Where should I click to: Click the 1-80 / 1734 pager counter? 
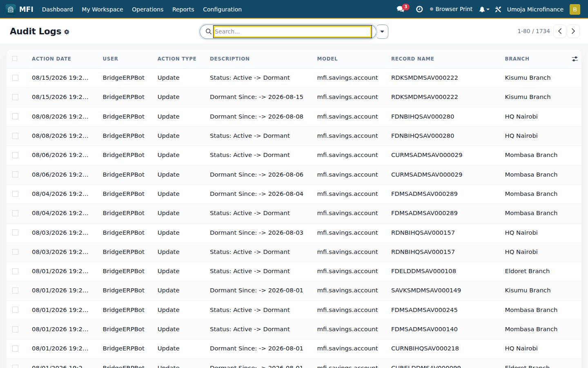(x=534, y=31)
